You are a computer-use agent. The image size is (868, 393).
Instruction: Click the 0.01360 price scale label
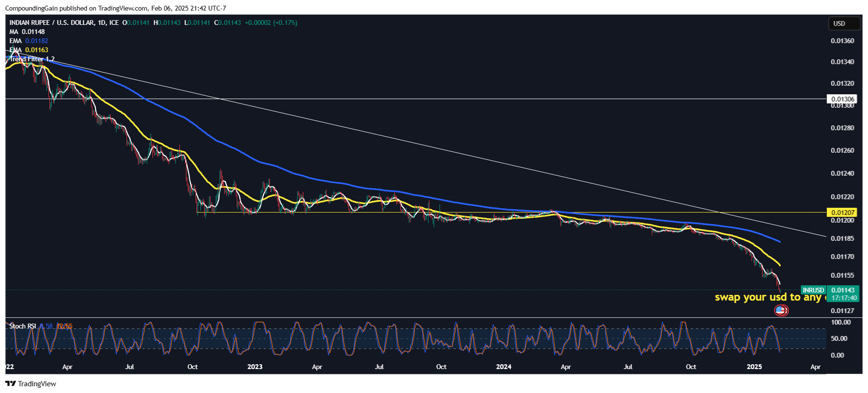[x=842, y=41]
